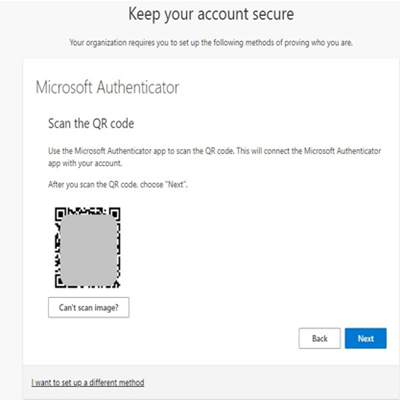This screenshot has height=400, width=400.
Task: Click the "Scan the QR code" heading
Action: click(91, 123)
